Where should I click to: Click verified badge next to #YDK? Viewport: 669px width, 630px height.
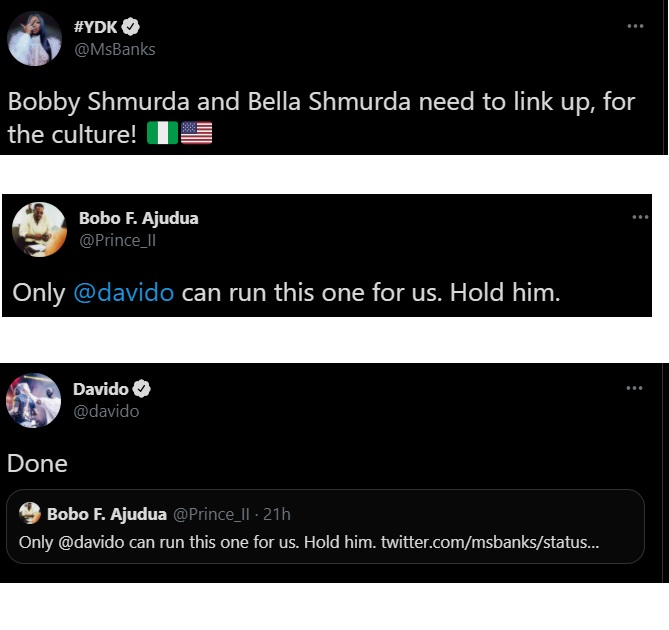[x=131, y=28]
